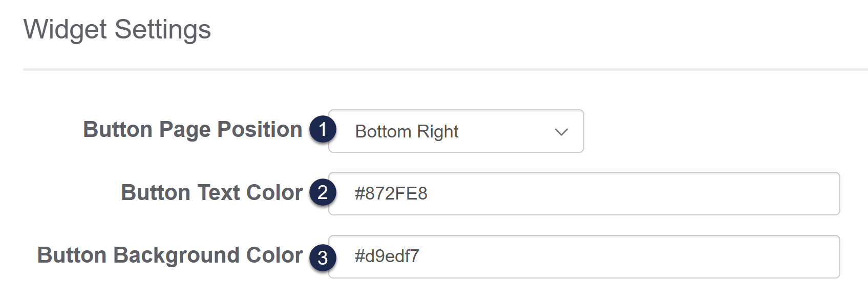This screenshot has width=868, height=298.
Task: Click the 'Widget Settings' heading
Action: pos(117,29)
